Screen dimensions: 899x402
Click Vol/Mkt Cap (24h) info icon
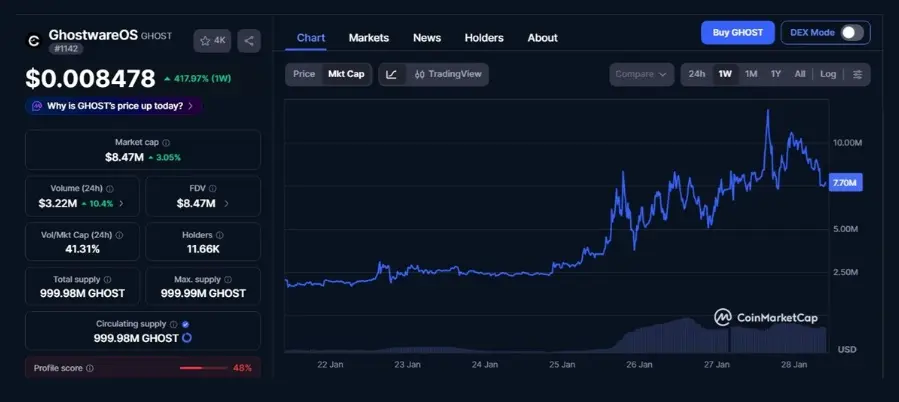(119, 235)
